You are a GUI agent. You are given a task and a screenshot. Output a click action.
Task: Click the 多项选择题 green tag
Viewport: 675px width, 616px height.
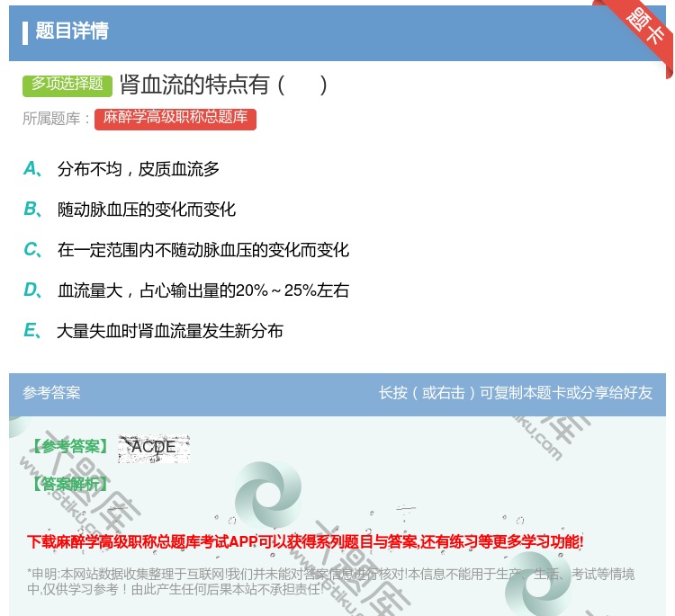tap(67, 85)
